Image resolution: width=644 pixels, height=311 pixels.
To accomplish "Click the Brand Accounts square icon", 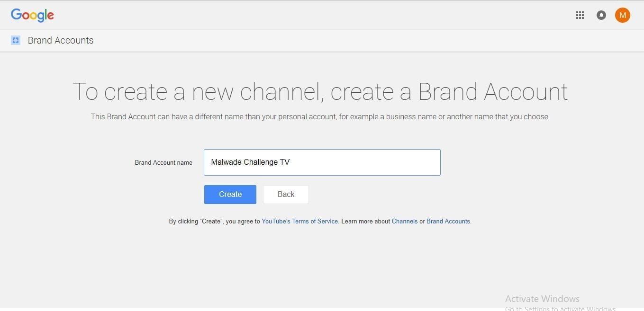I will click(x=16, y=40).
